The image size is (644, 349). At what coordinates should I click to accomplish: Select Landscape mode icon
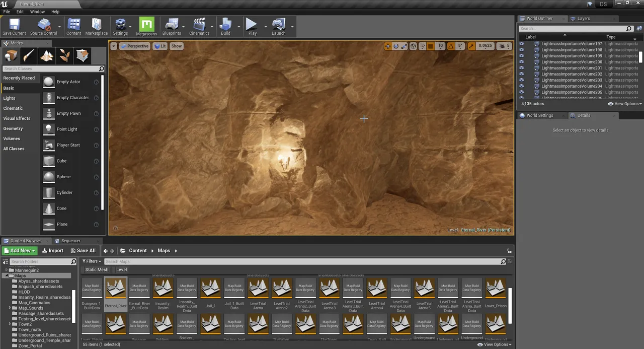(47, 55)
